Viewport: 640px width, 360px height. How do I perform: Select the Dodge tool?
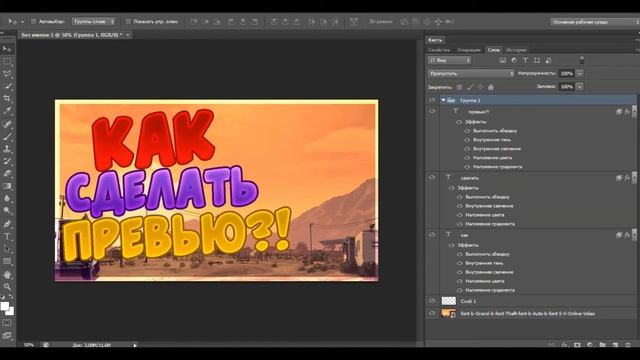tap(7, 211)
